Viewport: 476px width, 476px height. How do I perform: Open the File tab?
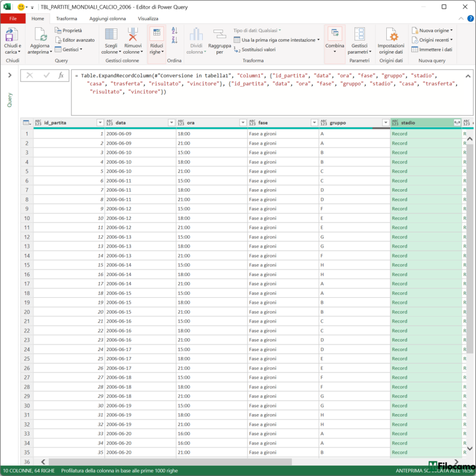(13, 19)
